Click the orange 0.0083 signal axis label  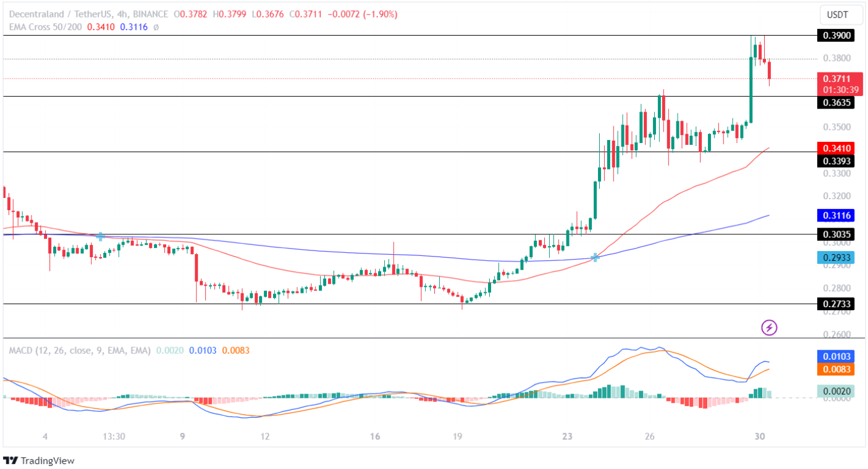coord(837,369)
